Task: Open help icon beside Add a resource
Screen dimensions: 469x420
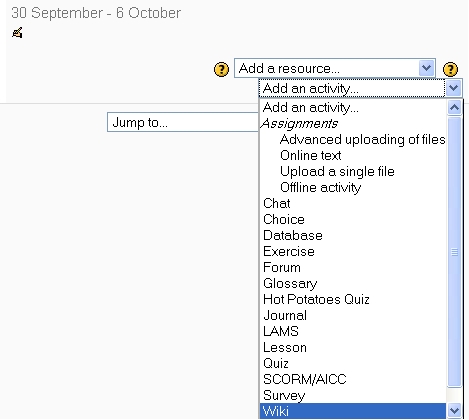Action: coord(221,69)
